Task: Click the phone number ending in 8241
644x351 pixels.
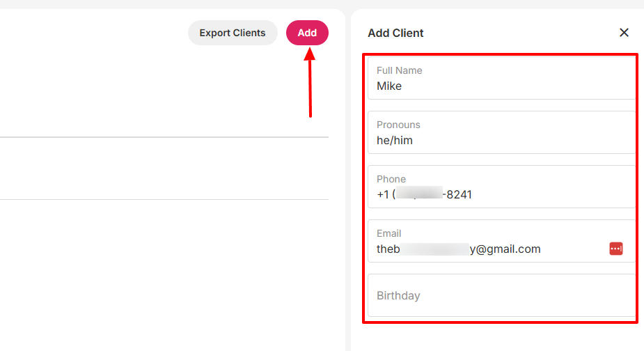Action: 425,195
